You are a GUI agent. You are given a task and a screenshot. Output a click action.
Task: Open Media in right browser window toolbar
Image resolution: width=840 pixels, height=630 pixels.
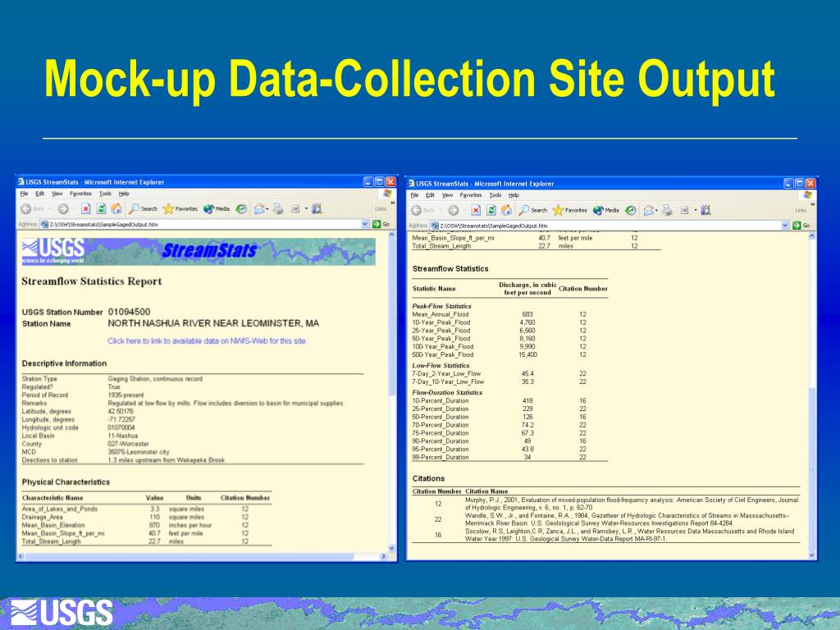(606, 211)
